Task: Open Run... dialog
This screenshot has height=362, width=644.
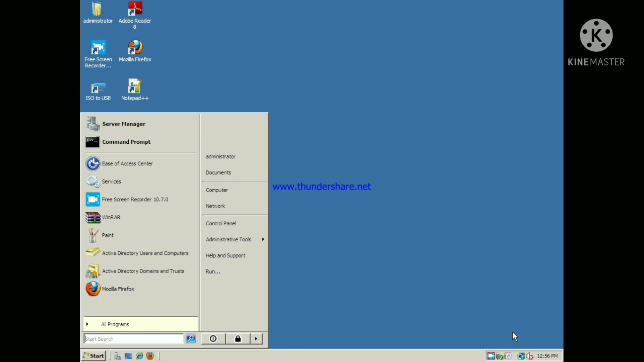Action: pos(213,271)
